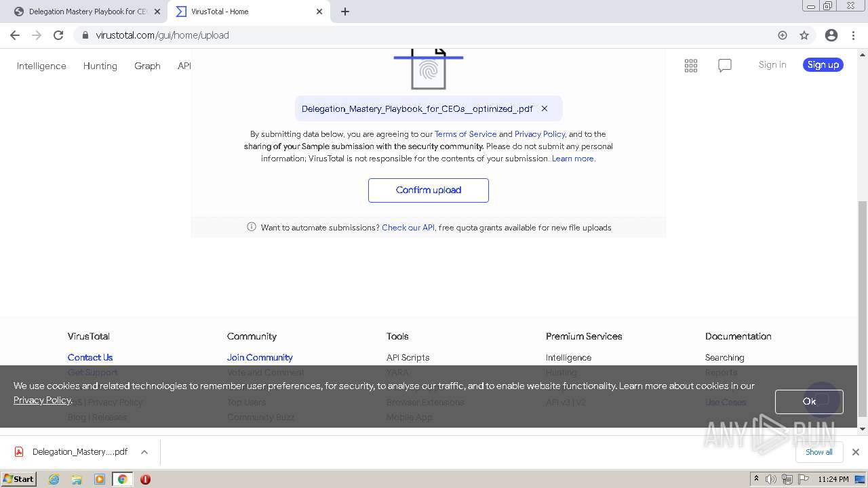Click the add/install plus icon in address bar
This screenshot has height=488, width=868.
point(783,35)
